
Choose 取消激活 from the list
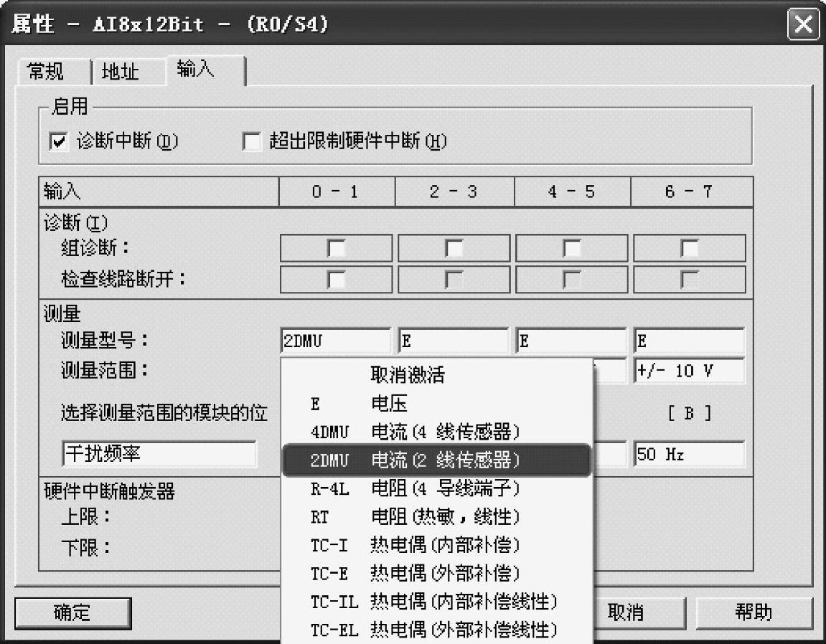pyautogui.click(x=437, y=375)
